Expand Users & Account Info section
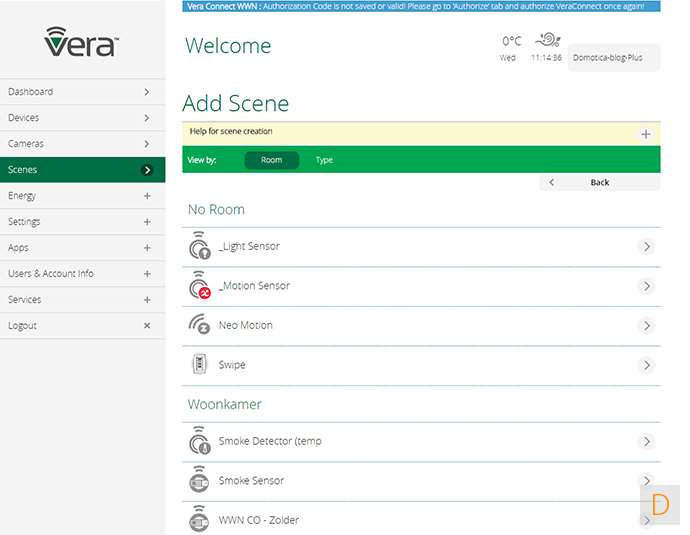This screenshot has height=535, width=690. tap(147, 274)
